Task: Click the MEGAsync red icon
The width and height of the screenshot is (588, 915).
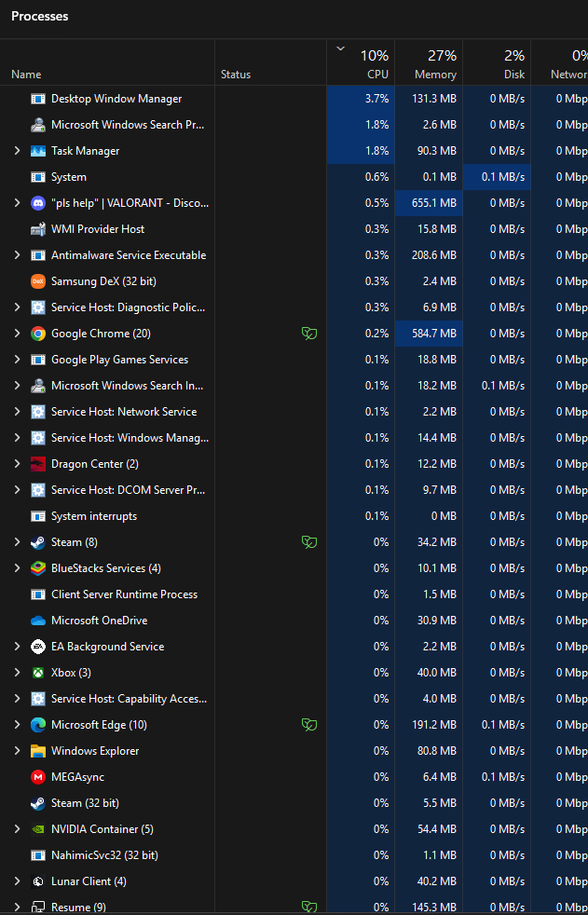Action: click(38, 777)
